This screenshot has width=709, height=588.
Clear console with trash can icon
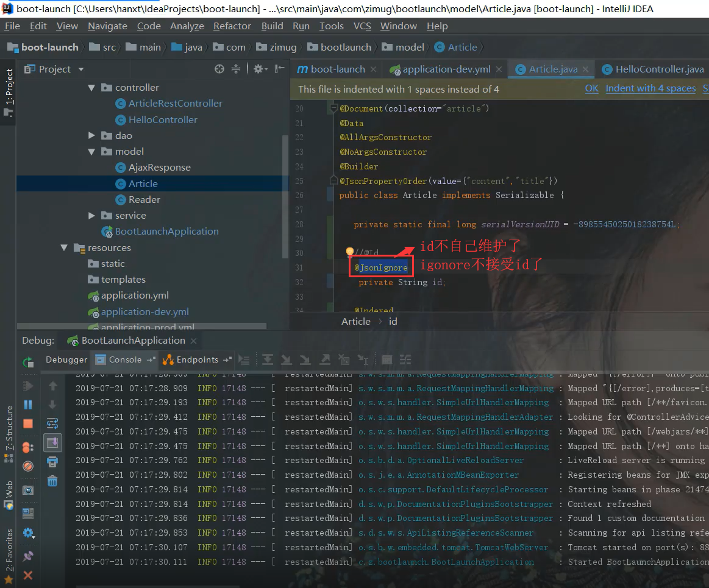pyautogui.click(x=52, y=481)
